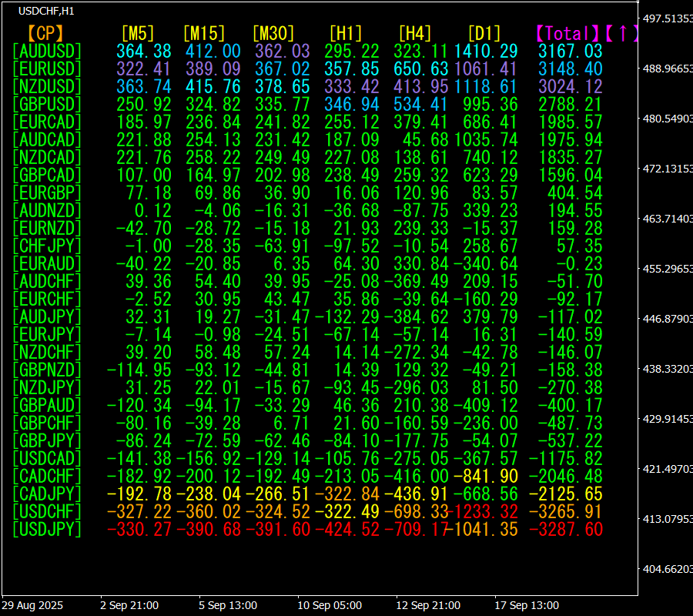Select the [GBPCHF] pair label

[47, 423]
